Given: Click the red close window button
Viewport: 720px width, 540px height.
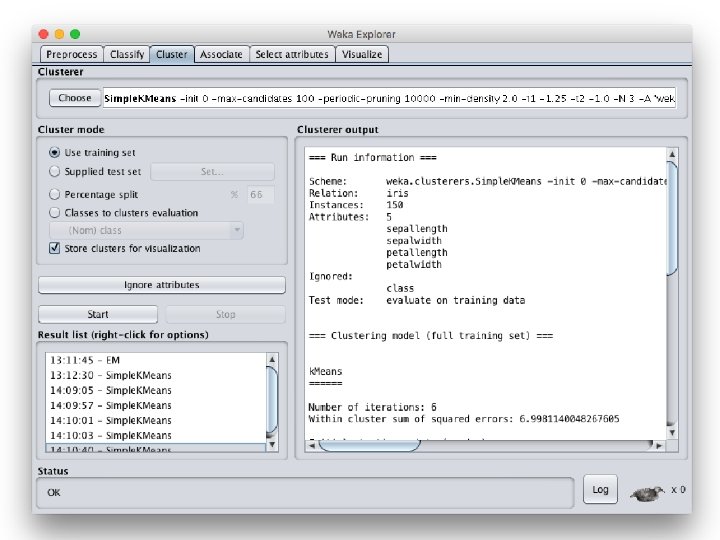Looking at the screenshot, I should point(44,34).
